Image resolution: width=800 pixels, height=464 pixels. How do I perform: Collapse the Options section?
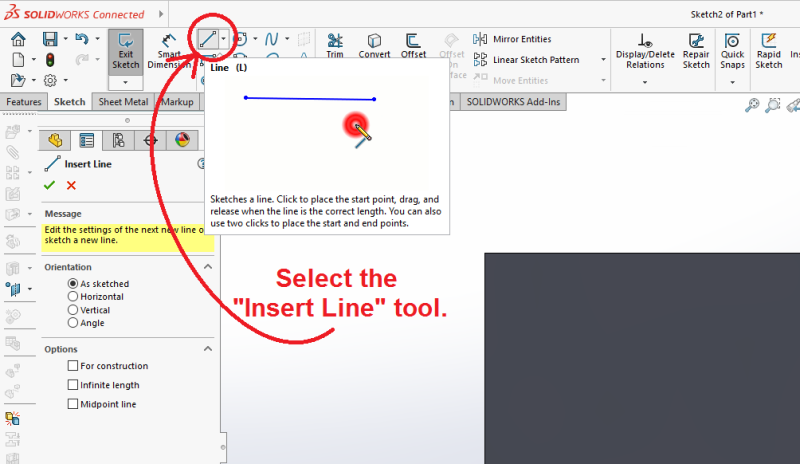[208, 349]
